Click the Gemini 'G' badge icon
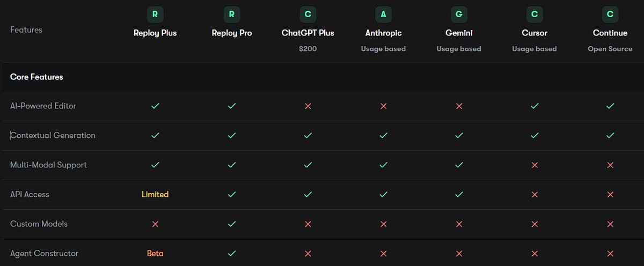Image resolution: width=644 pixels, height=266 pixels. click(x=459, y=14)
